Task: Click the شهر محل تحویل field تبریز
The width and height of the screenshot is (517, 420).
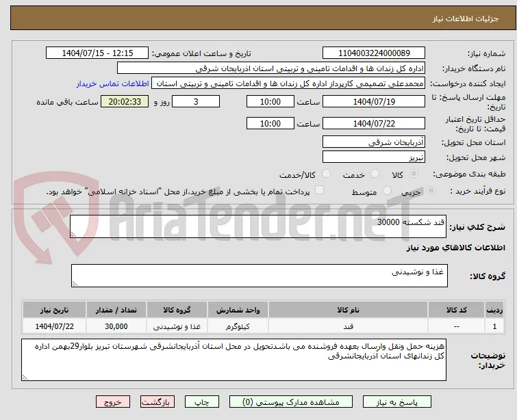Action: (x=374, y=157)
